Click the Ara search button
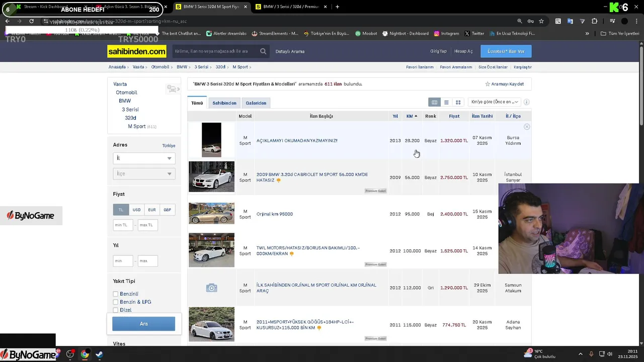 click(143, 324)
